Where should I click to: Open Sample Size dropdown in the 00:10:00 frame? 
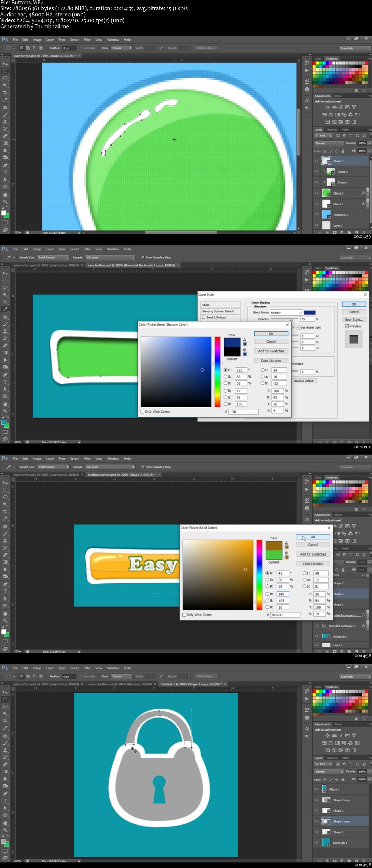[53, 257]
